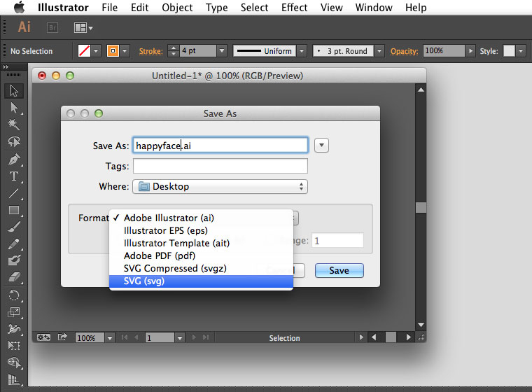Viewport: 532px width, 392px height.
Task: Select the Rectangle tool
Action: coord(14,210)
